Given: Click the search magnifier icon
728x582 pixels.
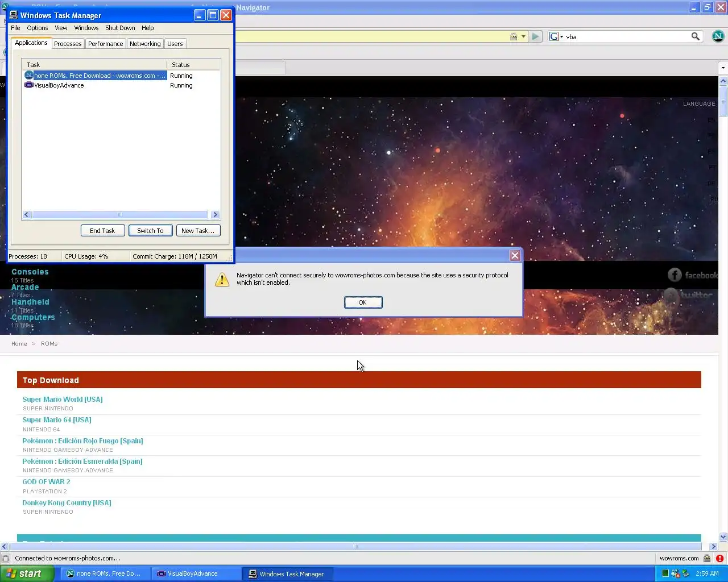Looking at the screenshot, I should point(695,36).
